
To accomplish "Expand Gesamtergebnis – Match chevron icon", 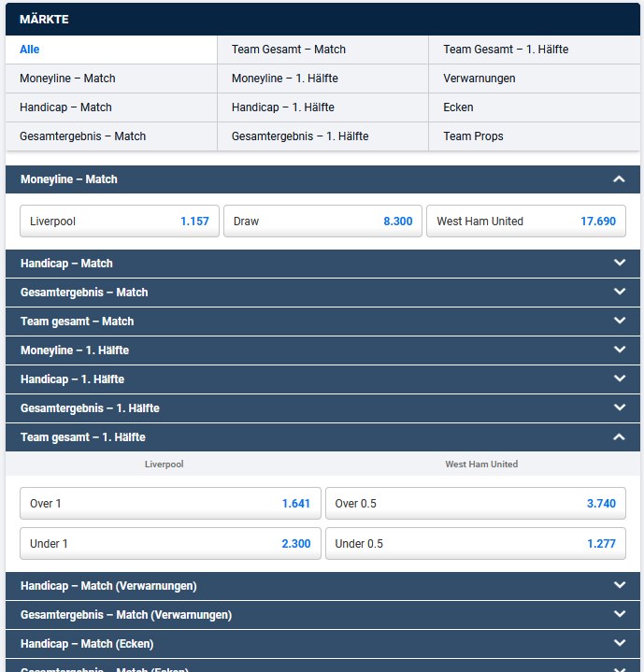I will tap(619, 292).
